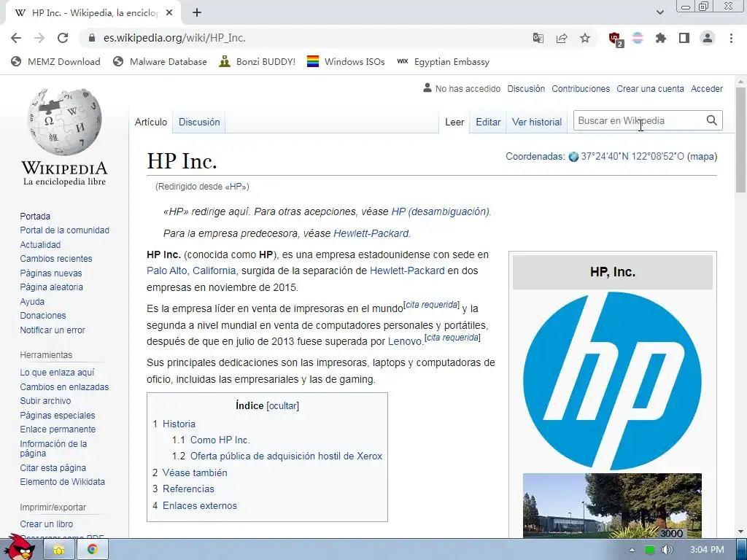Open the tab search dropdown arrow
Viewport: 747px width, 560px height.
[659, 13]
